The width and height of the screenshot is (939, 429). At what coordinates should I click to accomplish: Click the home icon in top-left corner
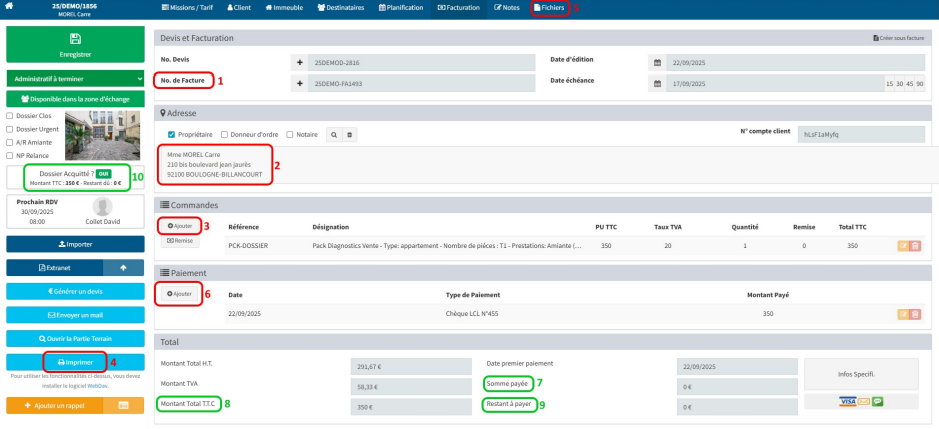point(12,8)
